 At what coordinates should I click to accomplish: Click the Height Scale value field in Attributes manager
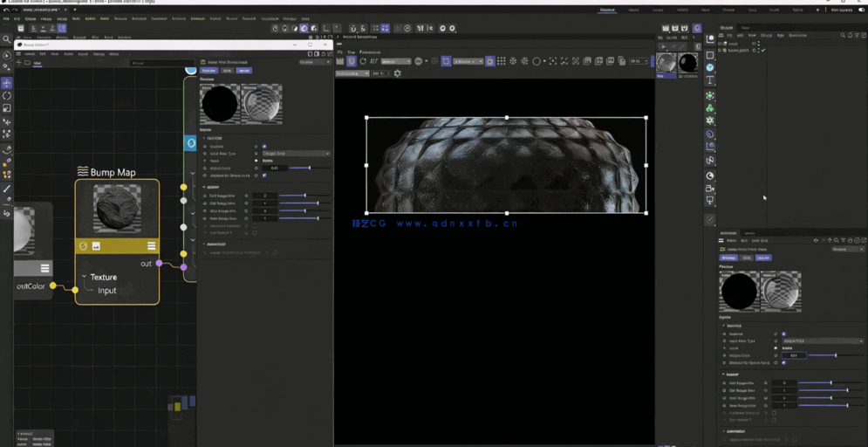point(794,355)
